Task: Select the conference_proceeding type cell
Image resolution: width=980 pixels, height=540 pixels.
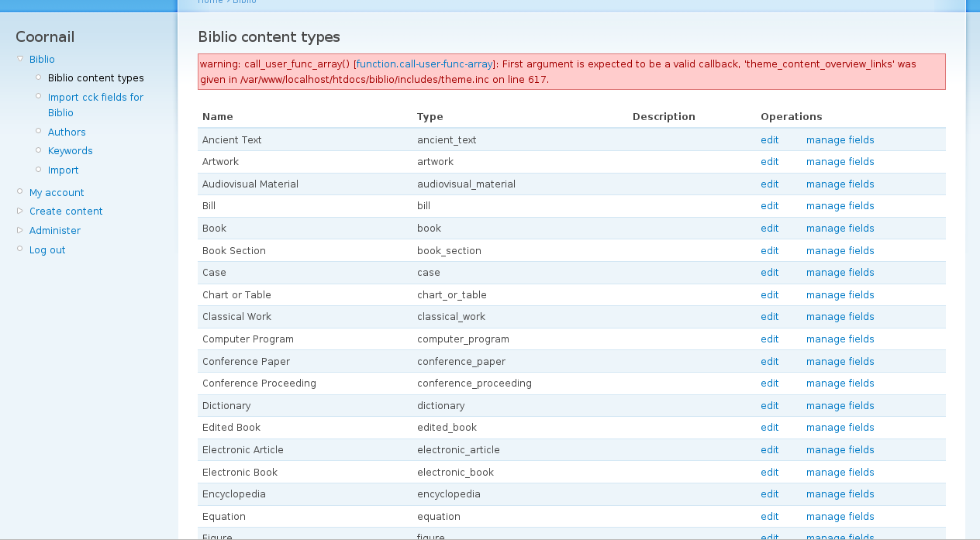Action: coord(474,384)
